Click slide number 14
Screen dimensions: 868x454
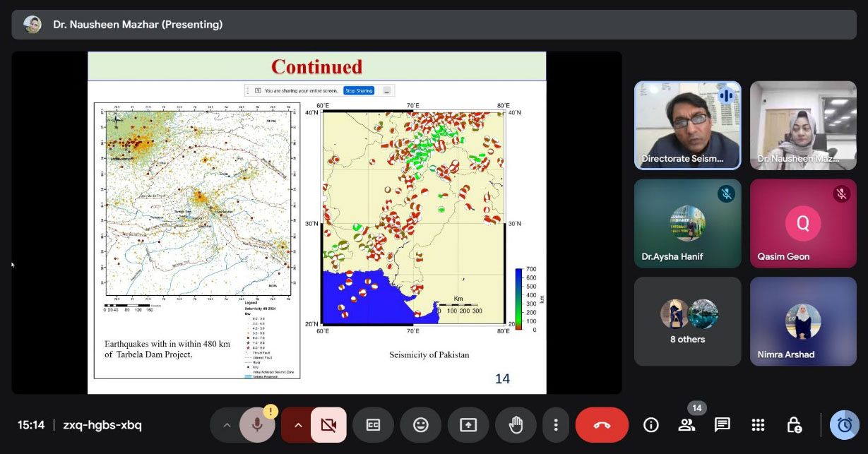tap(502, 379)
